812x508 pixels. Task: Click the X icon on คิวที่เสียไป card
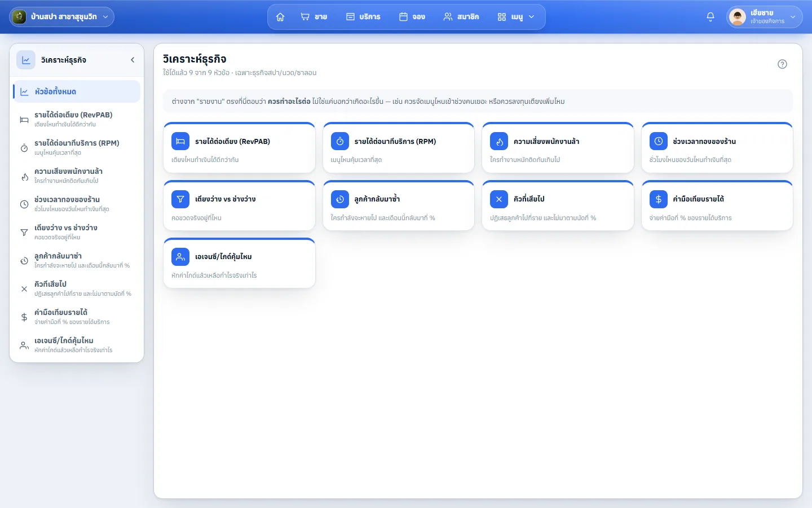click(499, 199)
